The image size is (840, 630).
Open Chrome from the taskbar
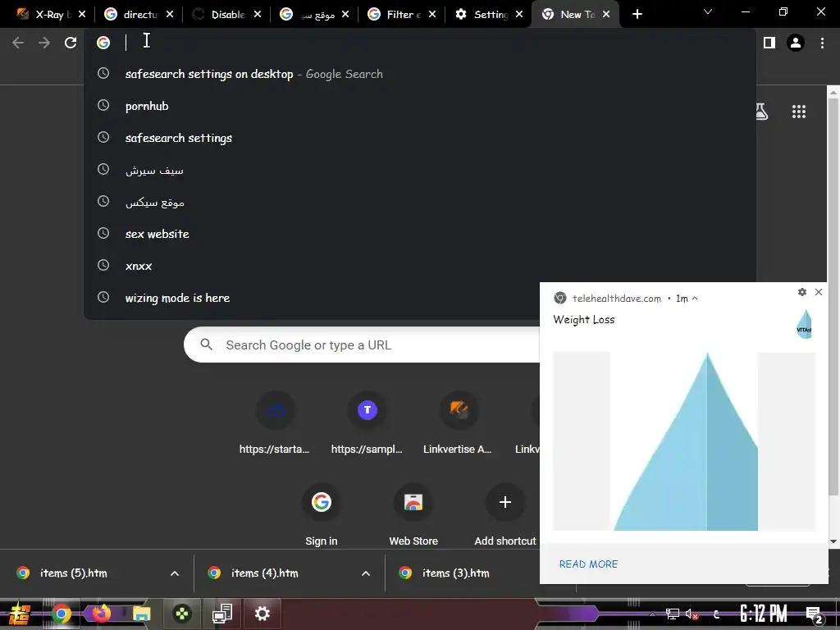62,614
